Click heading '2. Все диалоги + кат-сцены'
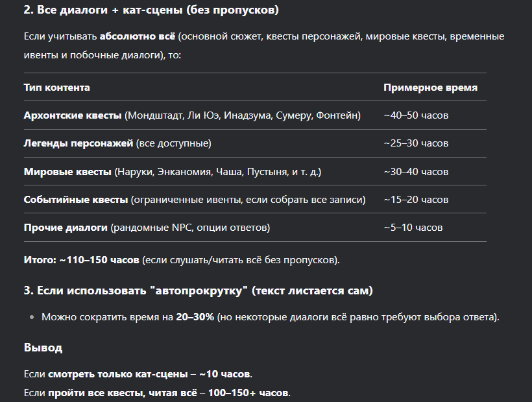 pyautogui.click(x=151, y=10)
